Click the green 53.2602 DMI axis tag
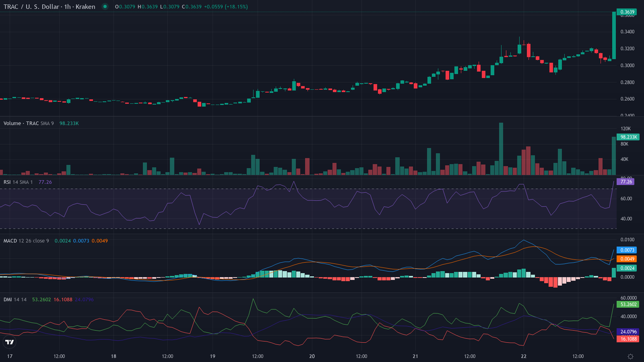 pyautogui.click(x=628, y=304)
